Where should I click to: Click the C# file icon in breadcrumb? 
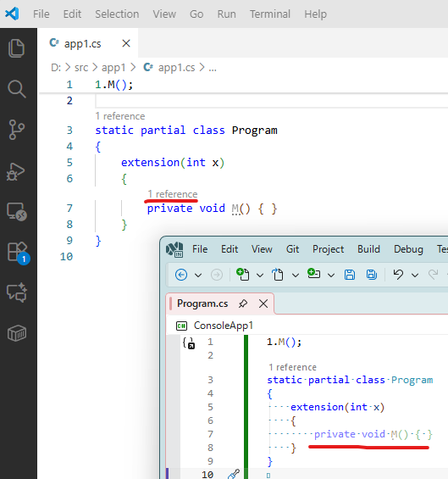click(x=148, y=67)
